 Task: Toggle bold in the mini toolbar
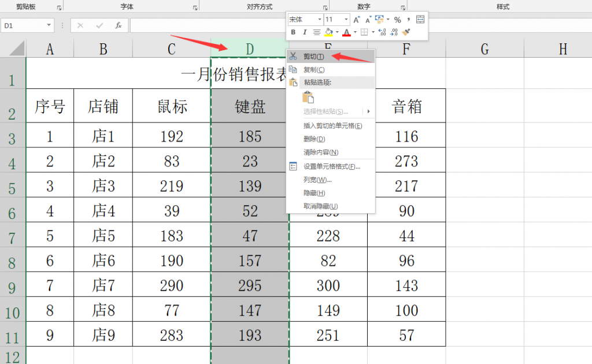pyautogui.click(x=294, y=32)
